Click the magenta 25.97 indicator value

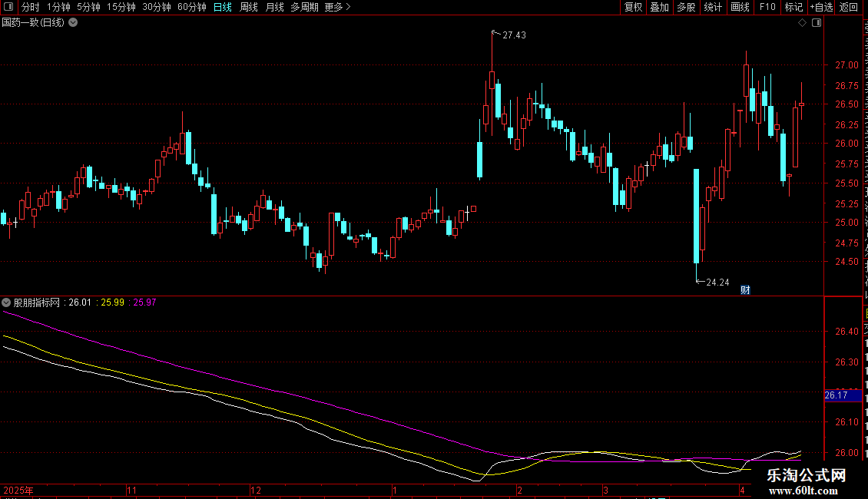click(x=144, y=302)
